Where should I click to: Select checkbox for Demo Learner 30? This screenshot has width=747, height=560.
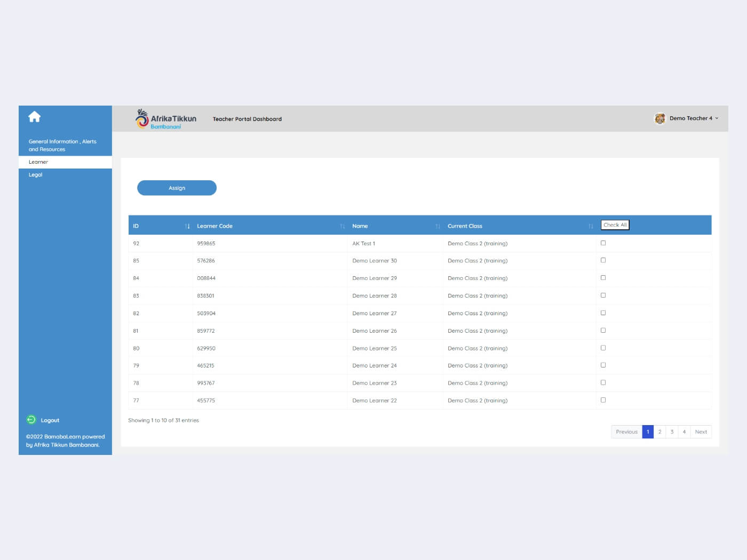603,260
